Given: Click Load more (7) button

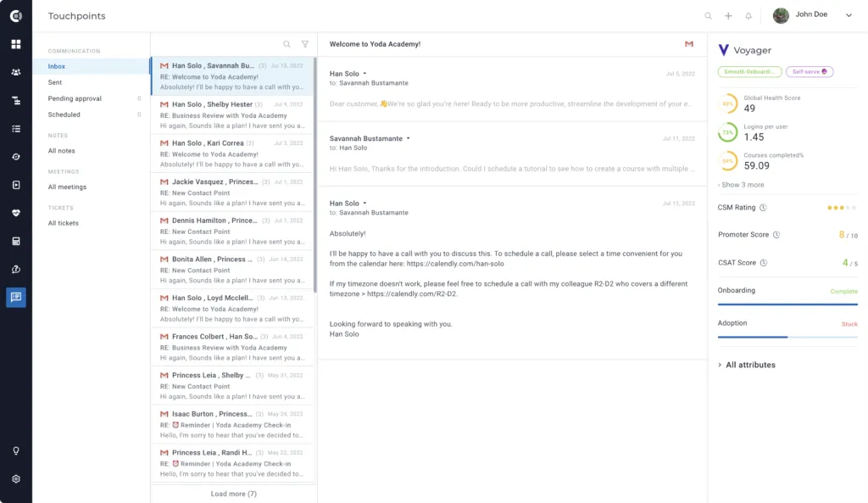Looking at the screenshot, I should click(234, 494).
